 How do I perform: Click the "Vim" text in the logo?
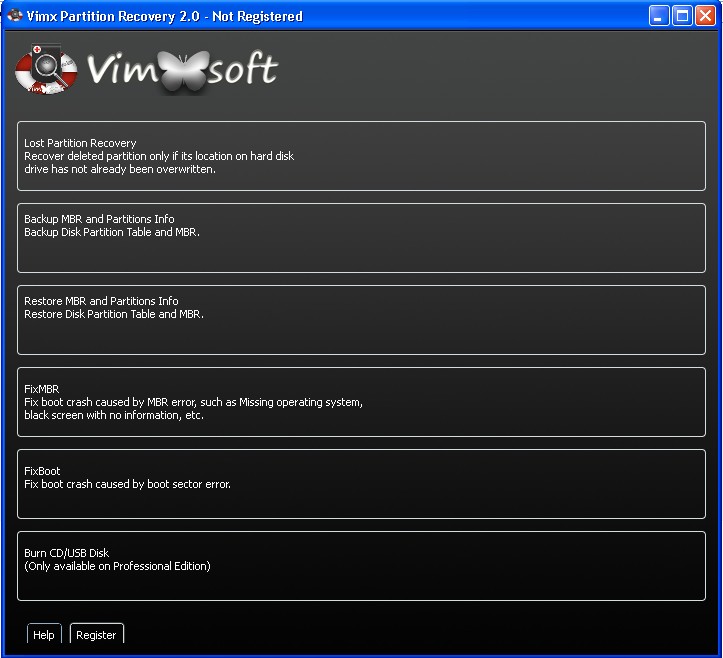coord(119,70)
